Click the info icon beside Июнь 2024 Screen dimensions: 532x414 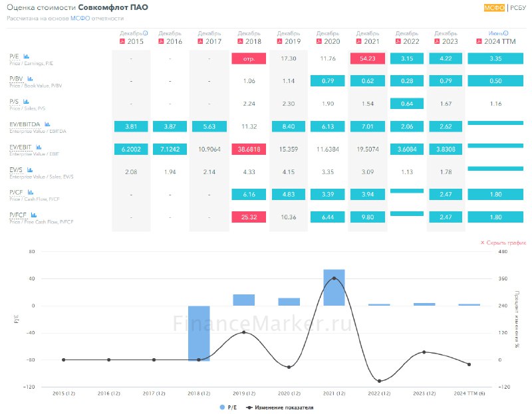506,33
